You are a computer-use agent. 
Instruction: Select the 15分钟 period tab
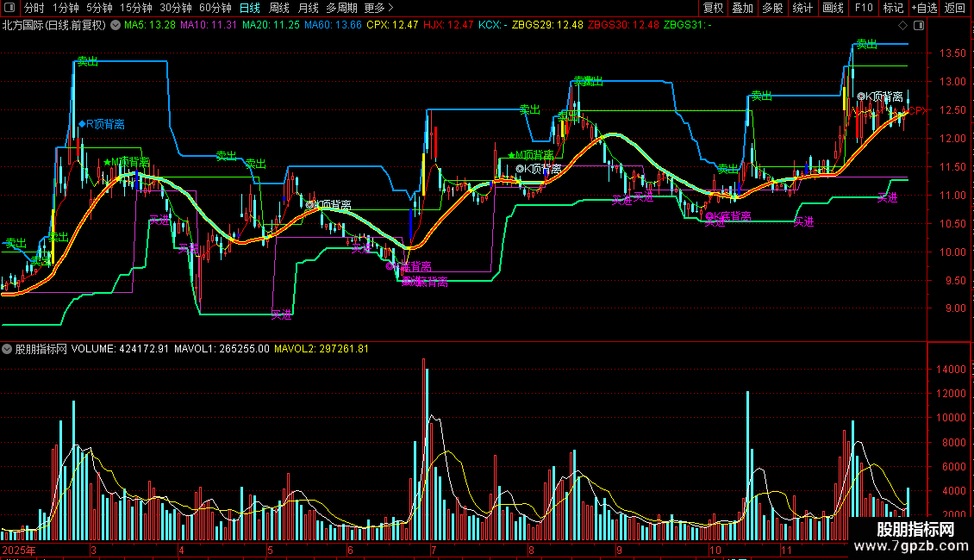tap(136, 8)
